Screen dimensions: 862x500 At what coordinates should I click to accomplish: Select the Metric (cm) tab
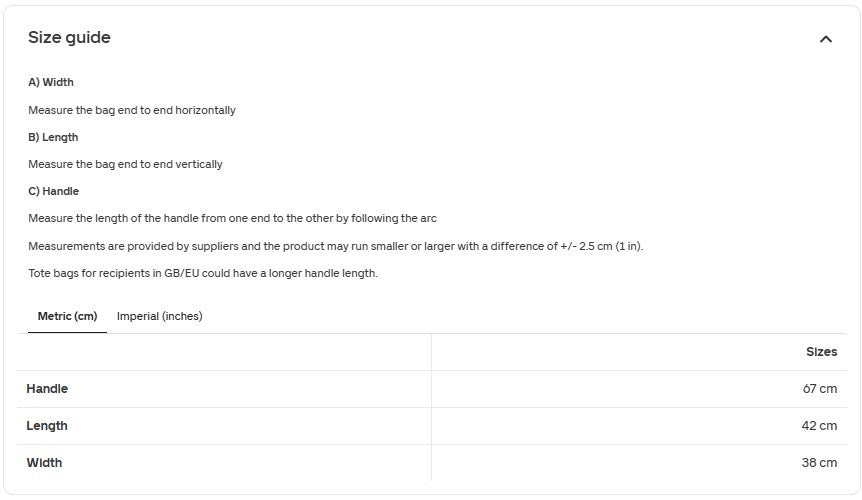tap(67, 316)
